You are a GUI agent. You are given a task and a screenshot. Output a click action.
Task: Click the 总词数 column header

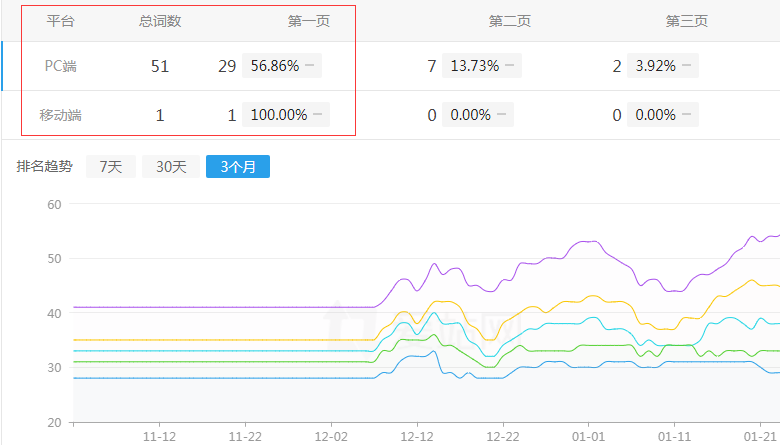click(x=160, y=21)
